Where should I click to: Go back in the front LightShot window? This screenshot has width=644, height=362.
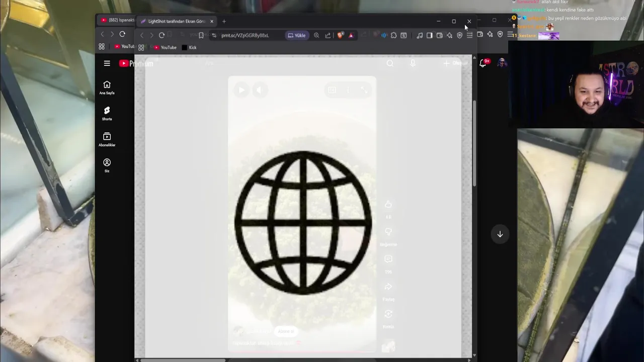[x=142, y=35]
